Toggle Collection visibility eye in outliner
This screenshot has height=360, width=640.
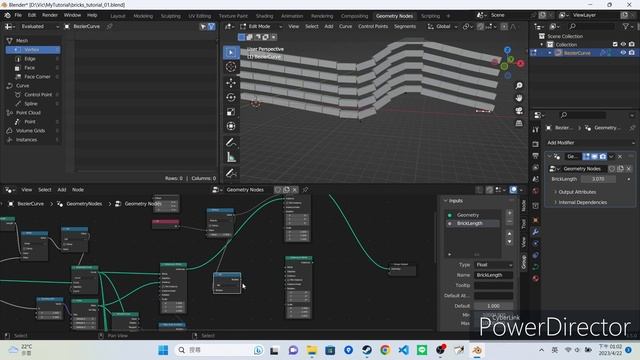623,44
